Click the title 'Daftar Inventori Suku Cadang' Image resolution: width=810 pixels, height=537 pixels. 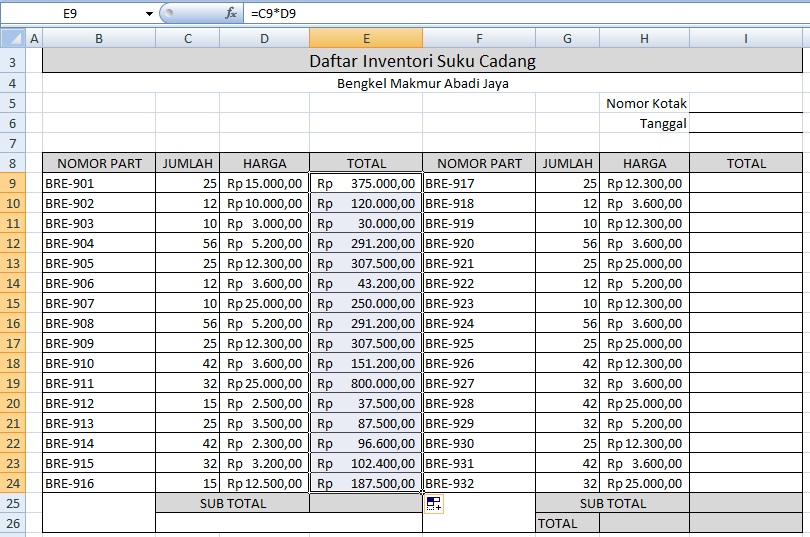(x=423, y=61)
